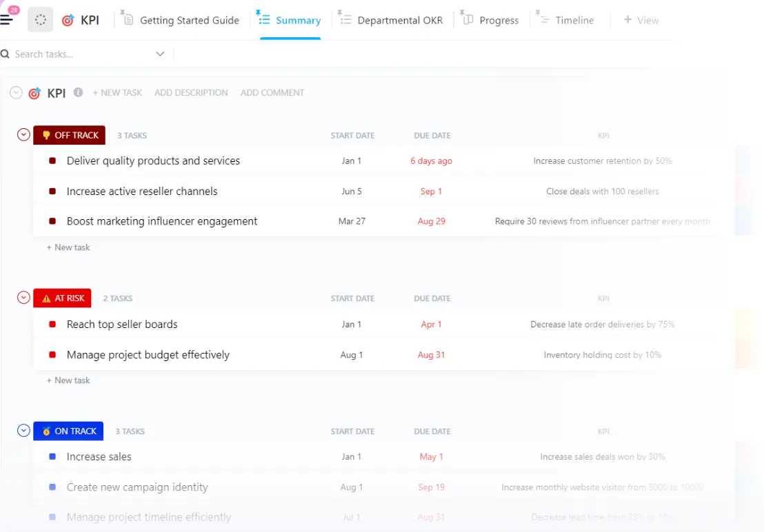The width and height of the screenshot is (764, 532).
Task: Add a new View
Action: (x=641, y=21)
